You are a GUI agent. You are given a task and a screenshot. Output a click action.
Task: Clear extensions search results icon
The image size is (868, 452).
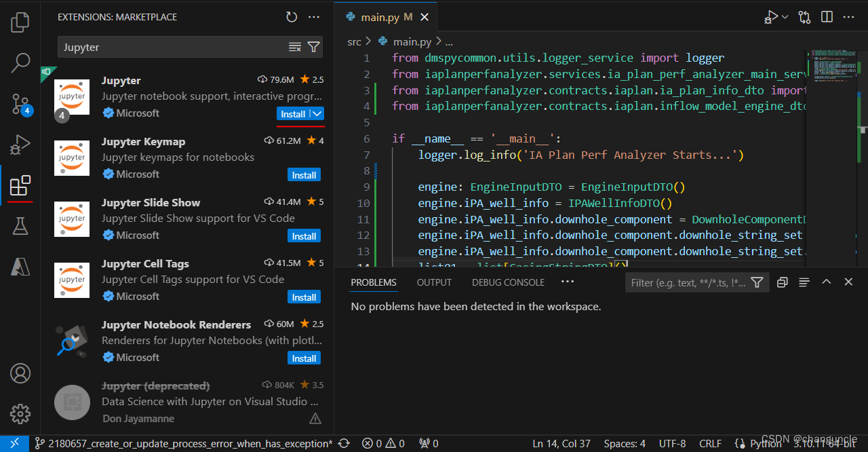tap(295, 47)
